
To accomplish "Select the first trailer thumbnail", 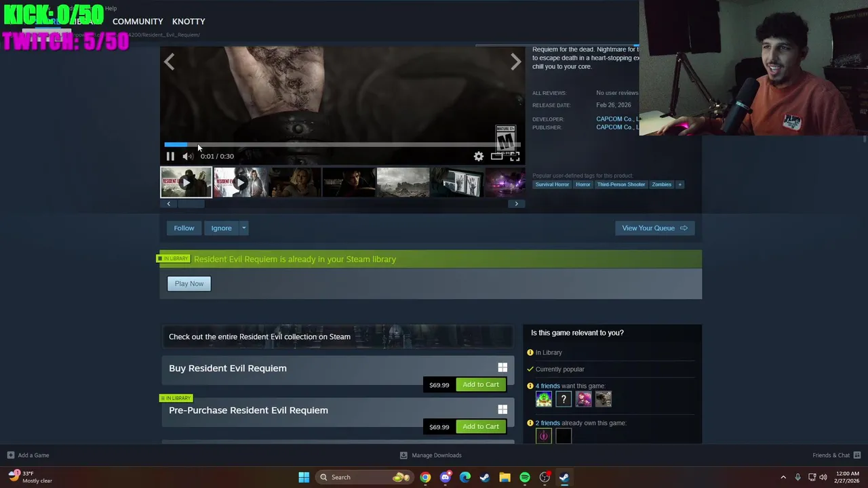I will [186, 182].
